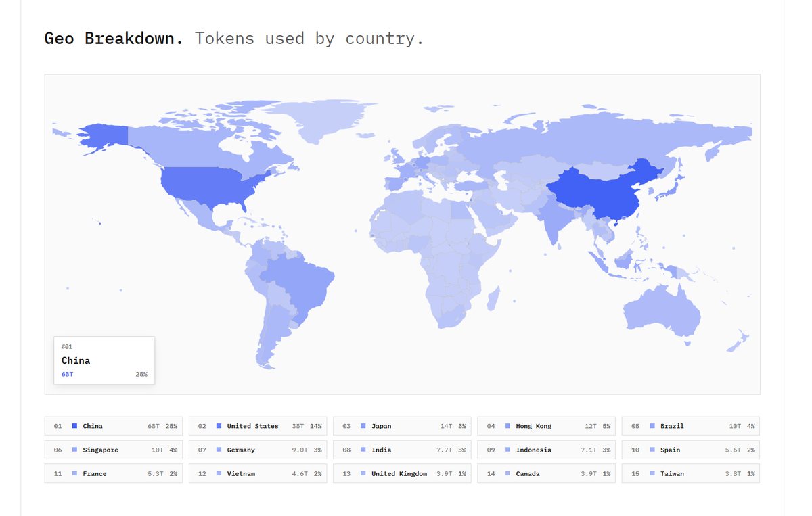The width and height of the screenshot is (812, 516).
Task: Click the rank number 15 in legend
Action: pos(635,473)
